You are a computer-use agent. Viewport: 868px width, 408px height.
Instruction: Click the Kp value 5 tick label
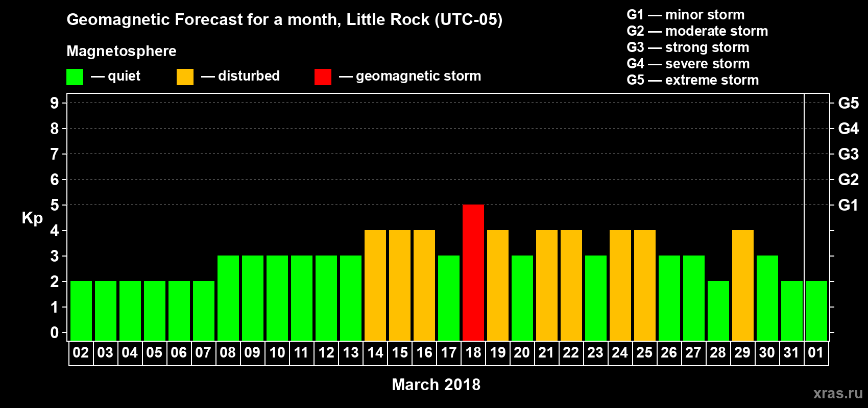coord(55,205)
